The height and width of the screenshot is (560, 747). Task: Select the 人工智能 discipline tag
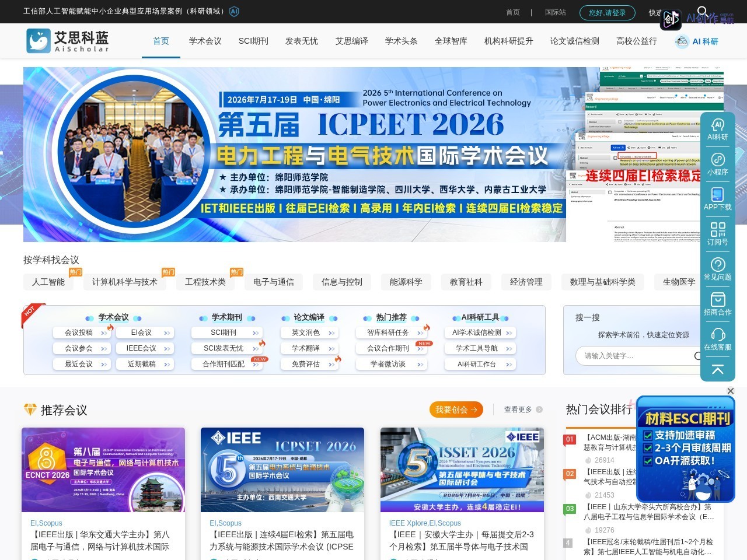(48, 282)
